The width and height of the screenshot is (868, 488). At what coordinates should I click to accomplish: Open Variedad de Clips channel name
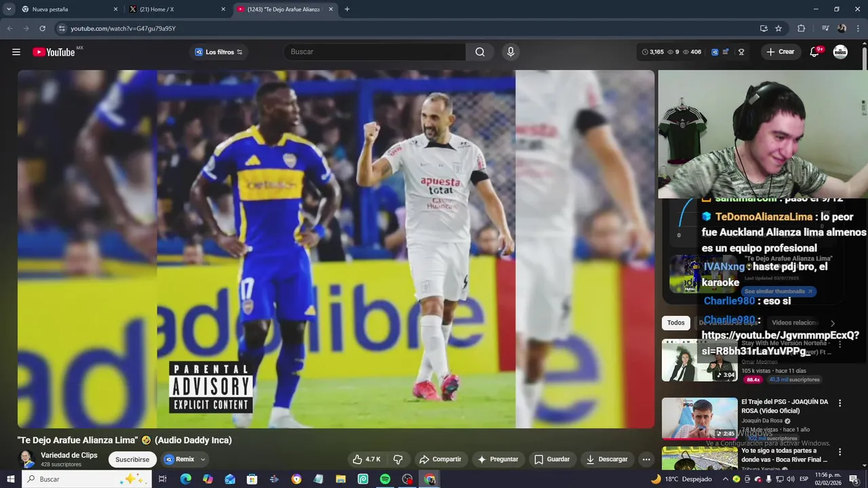tap(69, 455)
